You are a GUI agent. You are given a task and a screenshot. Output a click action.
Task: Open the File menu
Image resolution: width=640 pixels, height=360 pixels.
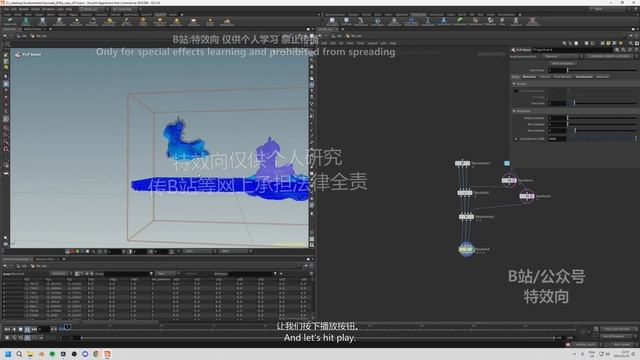point(6,9)
